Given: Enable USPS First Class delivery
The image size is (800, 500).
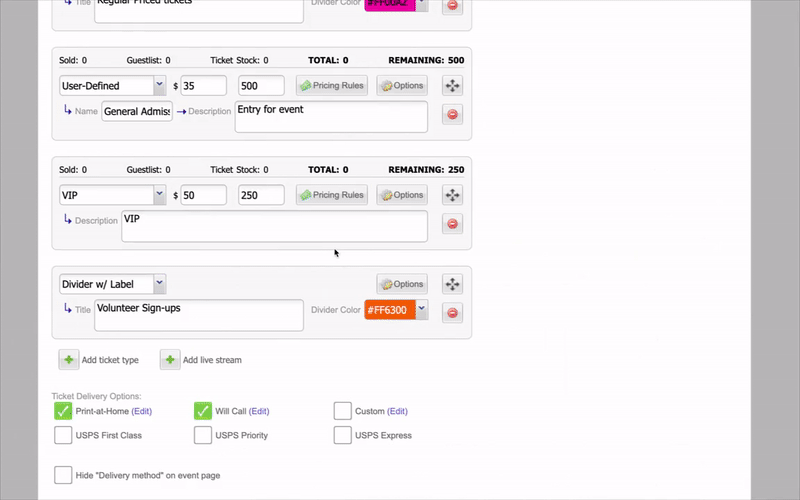Looking at the screenshot, I should coord(63,435).
